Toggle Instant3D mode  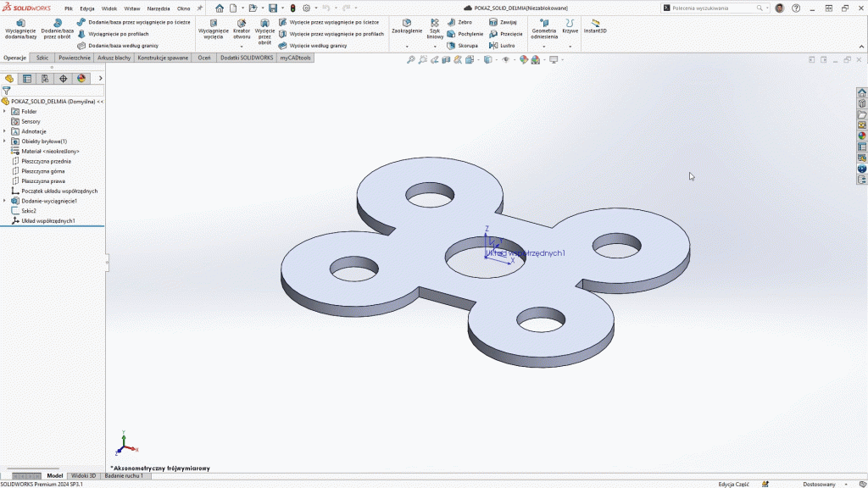coord(595,26)
